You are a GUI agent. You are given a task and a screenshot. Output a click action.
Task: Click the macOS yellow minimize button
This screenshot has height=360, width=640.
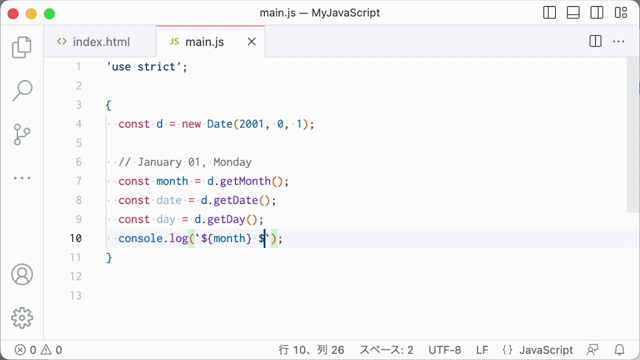pyautogui.click(x=31, y=13)
